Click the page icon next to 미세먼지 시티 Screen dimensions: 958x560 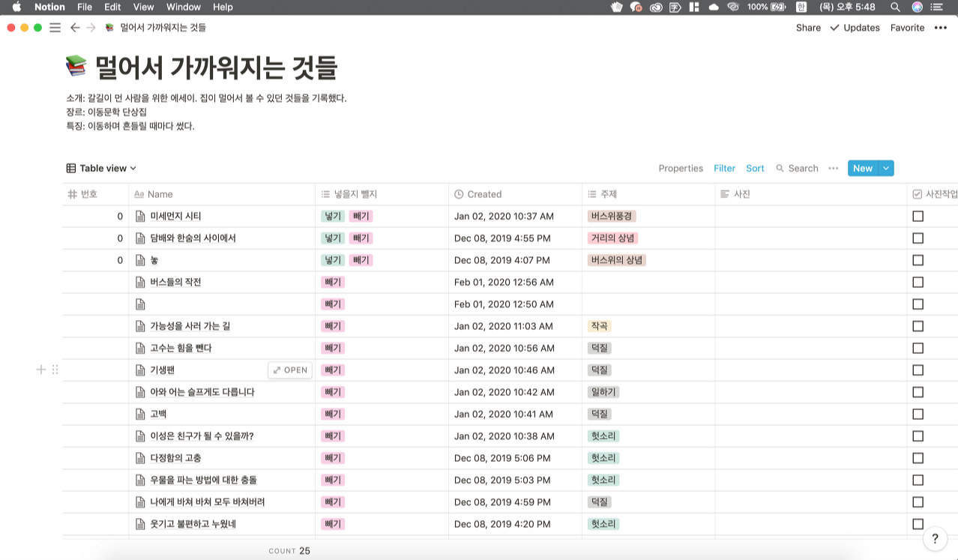pos(141,216)
